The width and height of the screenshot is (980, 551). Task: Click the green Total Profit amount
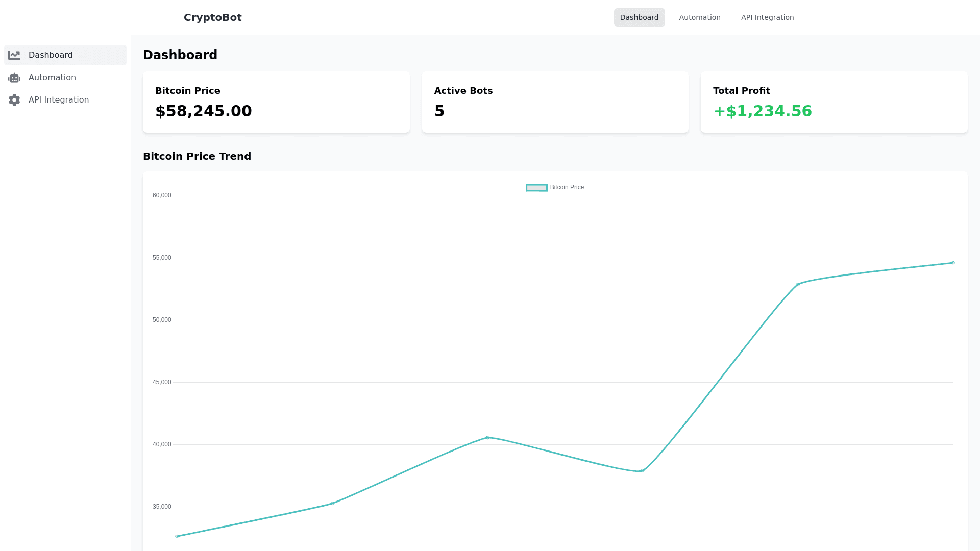[x=762, y=111]
